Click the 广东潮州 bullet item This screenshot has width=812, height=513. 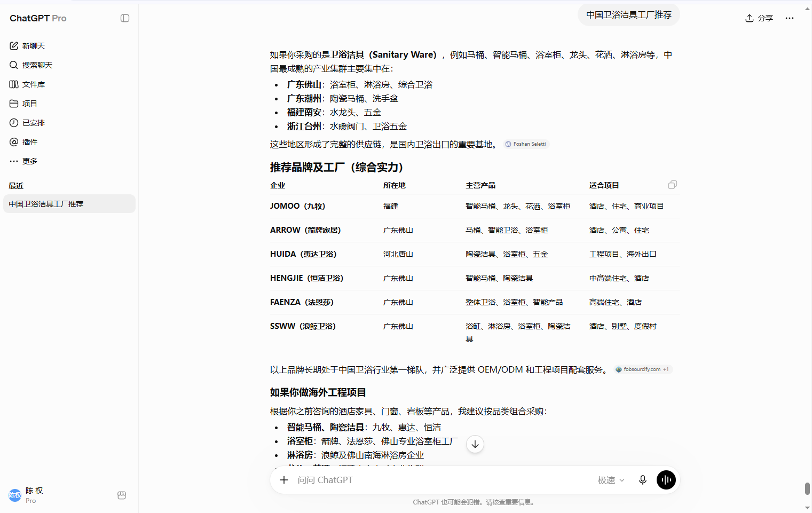point(343,98)
